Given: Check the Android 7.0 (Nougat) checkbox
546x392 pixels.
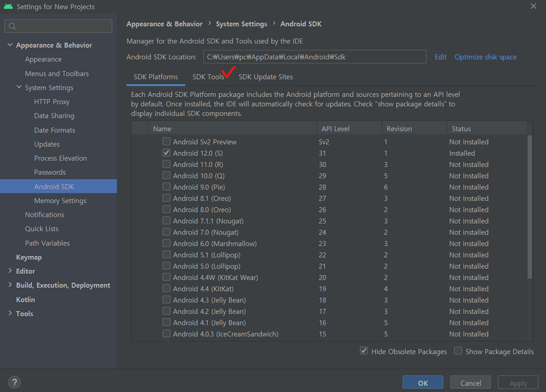Looking at the screenshot, I should point(166,232).
